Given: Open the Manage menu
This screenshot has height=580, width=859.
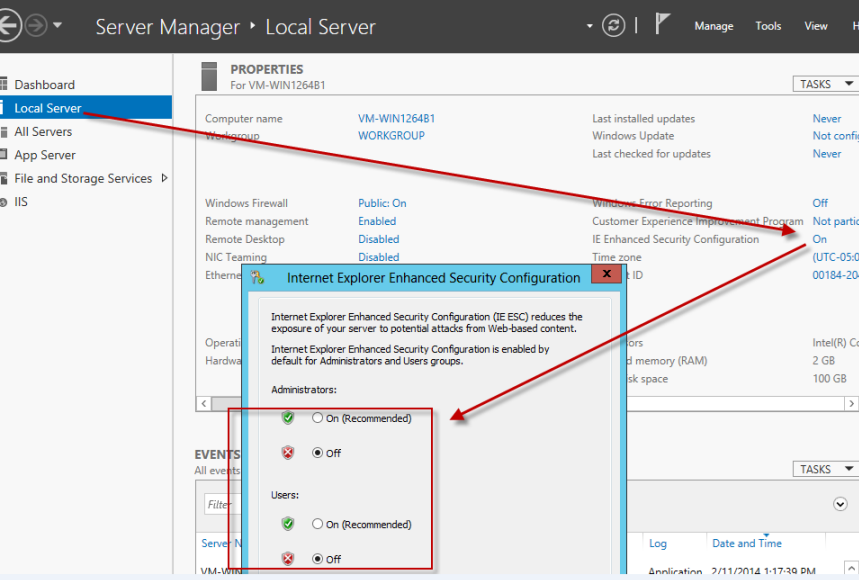Looking at the screenshot, I should [x=713, y=26].
